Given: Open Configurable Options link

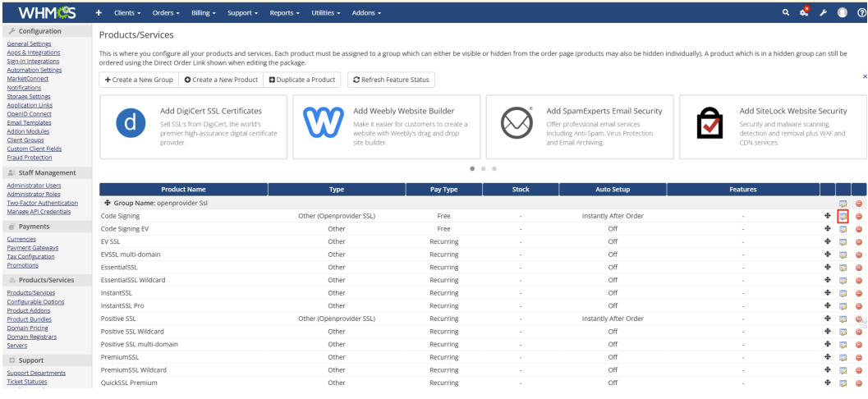Looking at the screenshot, I should (x=35, y=302).
